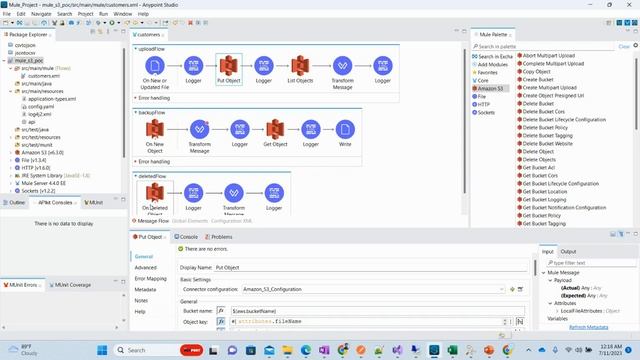Viewport: 640px width, 360px height.
Task: Pick Create Bucket operation from palette
Action: [x=538, y=80]
